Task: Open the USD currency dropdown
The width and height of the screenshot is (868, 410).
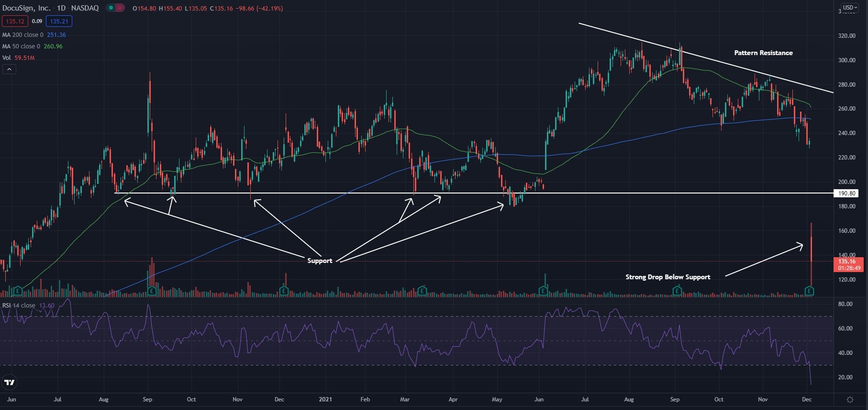Action: (x=850, y=8)
